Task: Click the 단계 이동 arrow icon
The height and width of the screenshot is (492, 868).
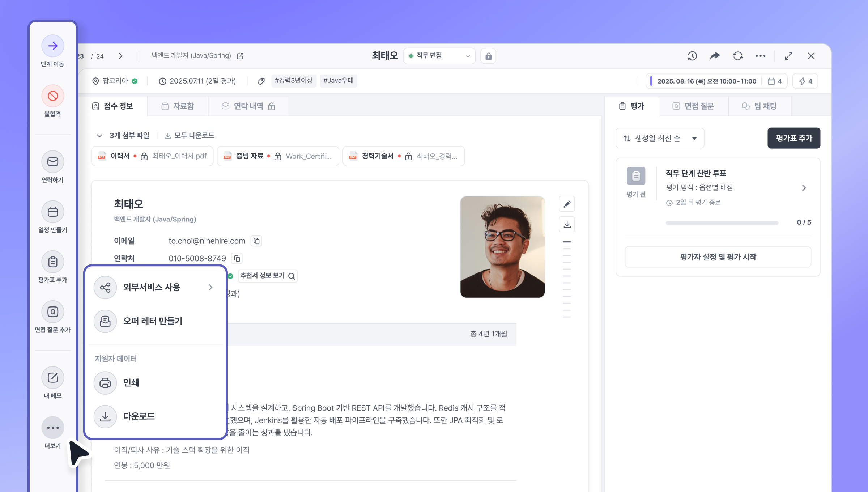Action: (53, 46)
